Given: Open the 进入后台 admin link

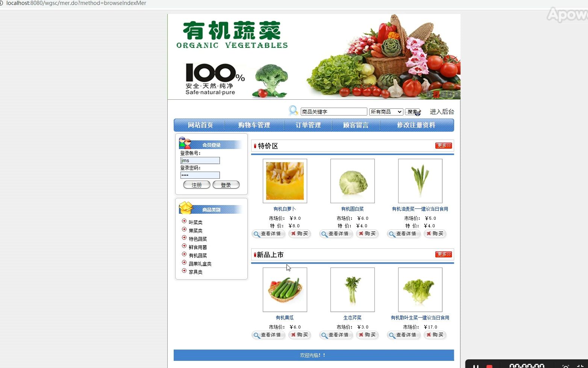Looking at the screenshot, I should (442, 112).
